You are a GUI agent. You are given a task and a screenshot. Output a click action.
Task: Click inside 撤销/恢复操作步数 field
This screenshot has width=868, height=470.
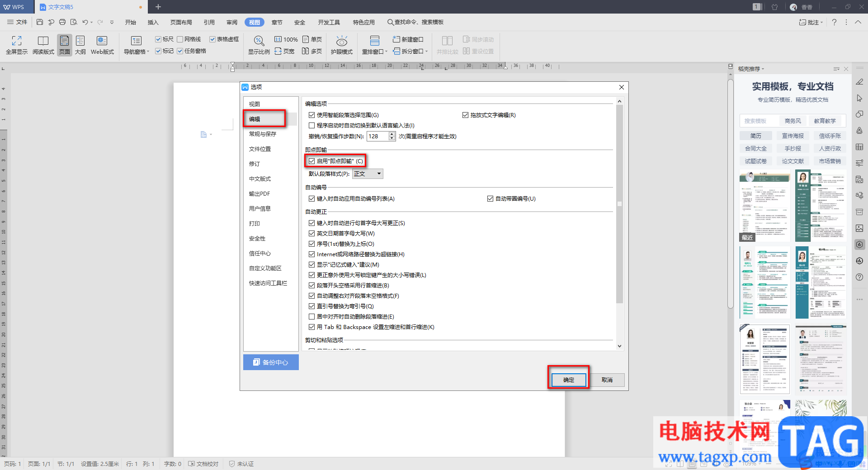(x=377, y=136)
